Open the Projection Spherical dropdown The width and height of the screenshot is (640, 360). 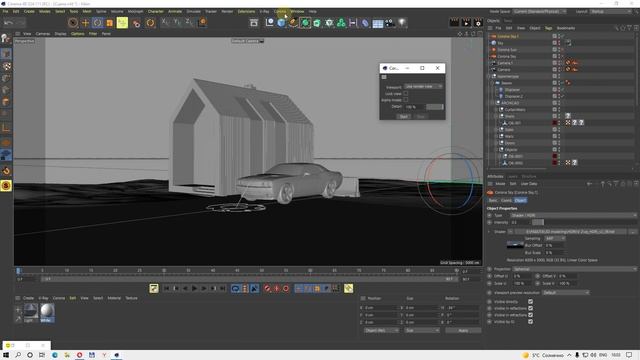(575, 269)
